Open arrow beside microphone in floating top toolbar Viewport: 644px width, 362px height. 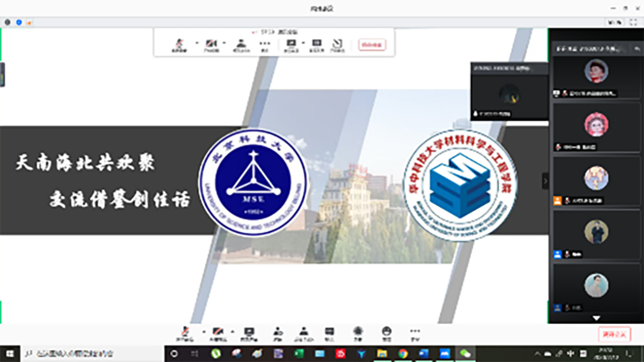pos(197,43)
